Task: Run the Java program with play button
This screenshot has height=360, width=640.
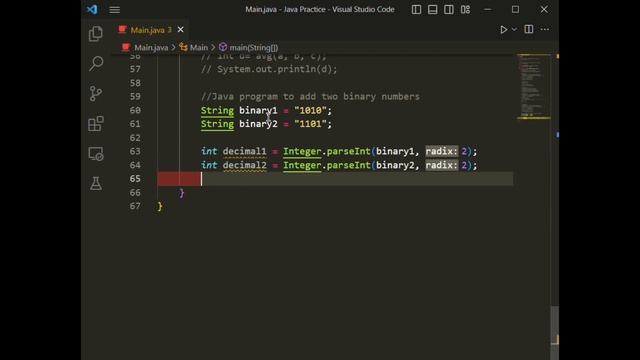Action: click(503, 29)
